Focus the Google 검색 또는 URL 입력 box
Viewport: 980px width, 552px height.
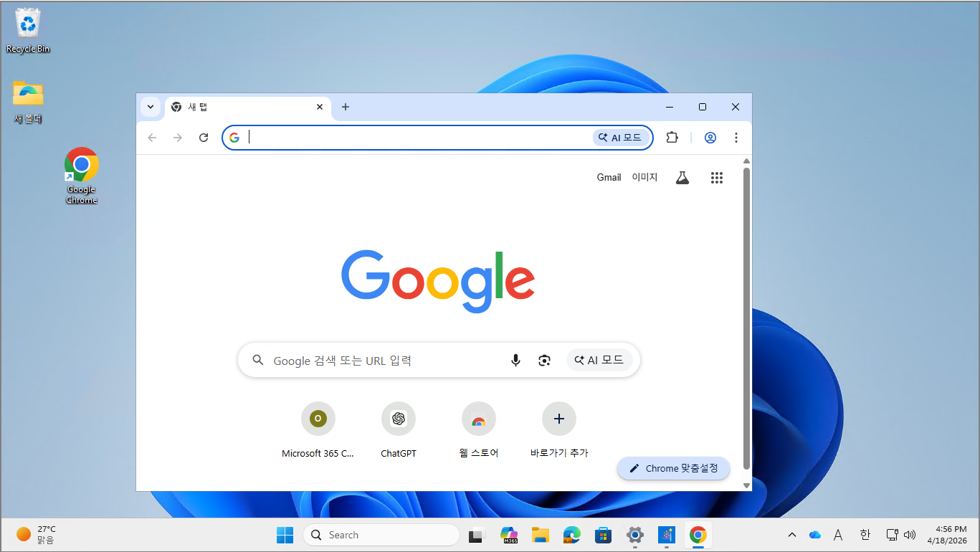439,361
